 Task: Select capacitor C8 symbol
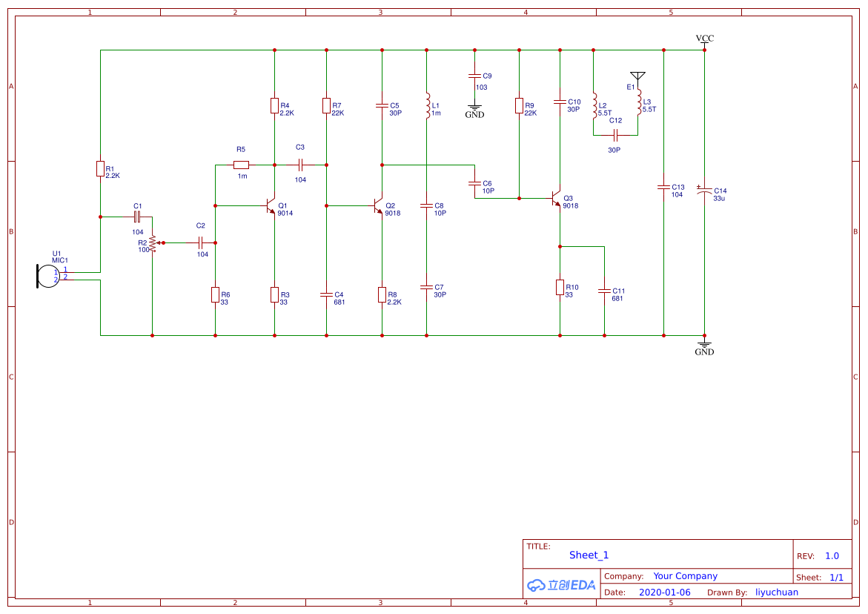pyautogui.click(x=426, y=206)
